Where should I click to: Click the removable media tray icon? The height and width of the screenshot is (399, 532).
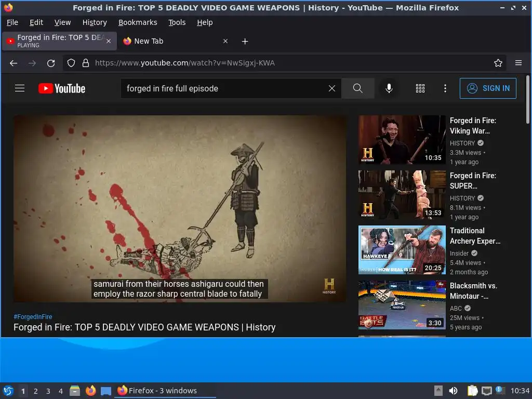point(438,391)
